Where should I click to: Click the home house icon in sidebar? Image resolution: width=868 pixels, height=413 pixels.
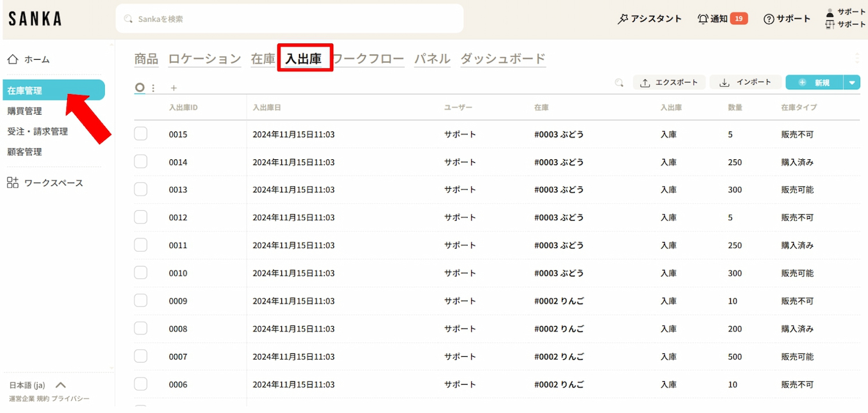click(x=13, y=59)
